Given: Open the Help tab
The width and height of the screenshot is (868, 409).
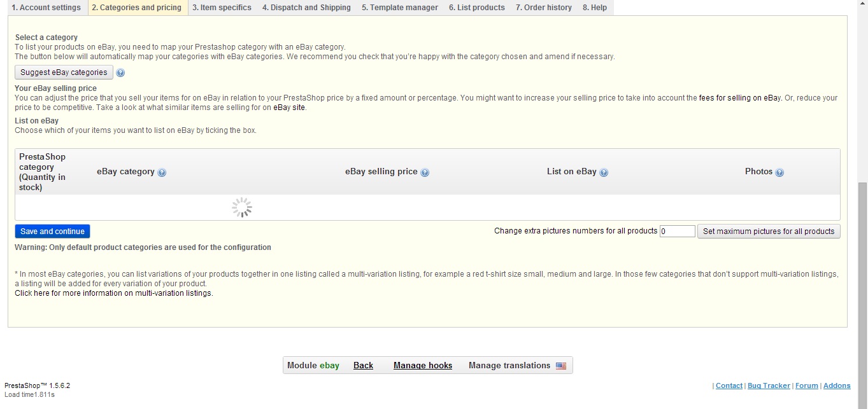Looking at the screenshot, I should [x=595, y=8].
